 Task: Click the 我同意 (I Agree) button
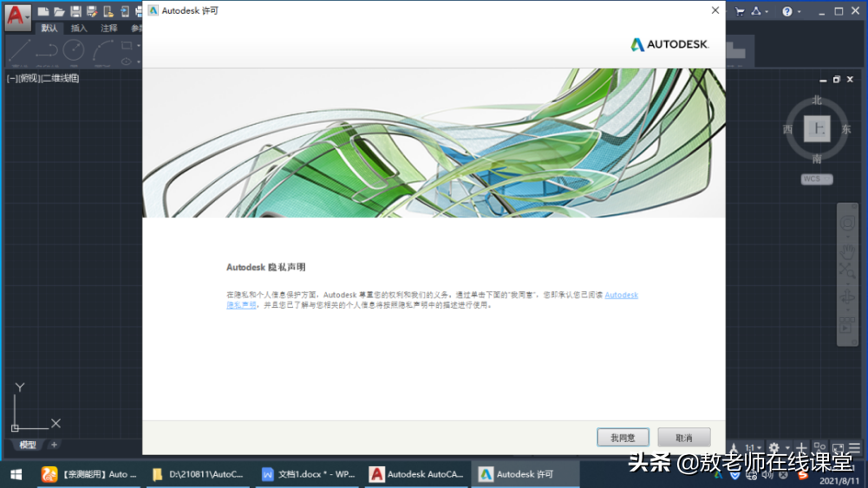pos(623,438)
